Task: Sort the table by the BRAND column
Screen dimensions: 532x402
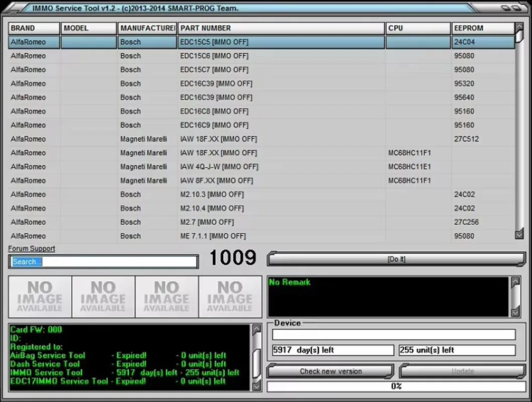Action: point(33,28)
